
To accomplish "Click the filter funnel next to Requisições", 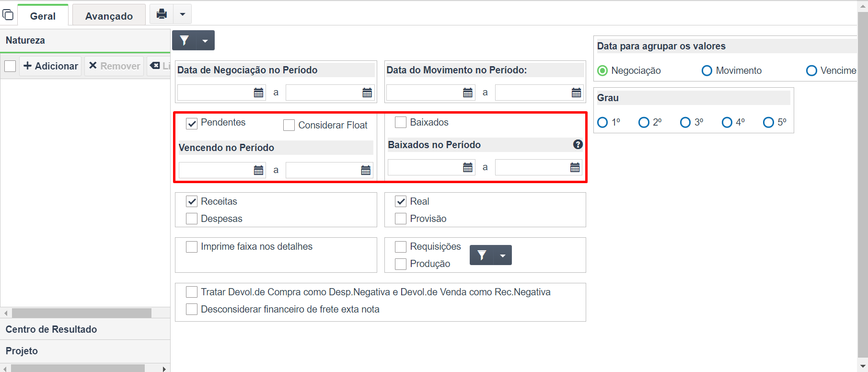I will coord(482,255).
